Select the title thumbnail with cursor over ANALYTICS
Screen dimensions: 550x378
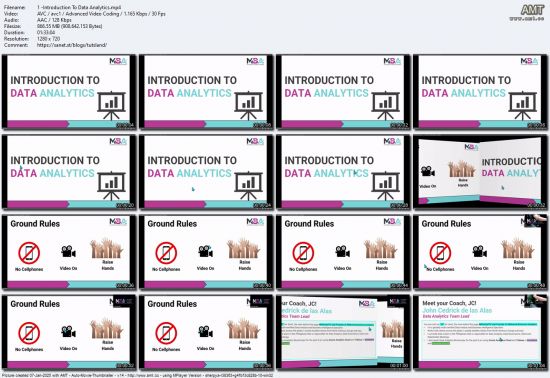pyautogui.click(x=343, y=172)
